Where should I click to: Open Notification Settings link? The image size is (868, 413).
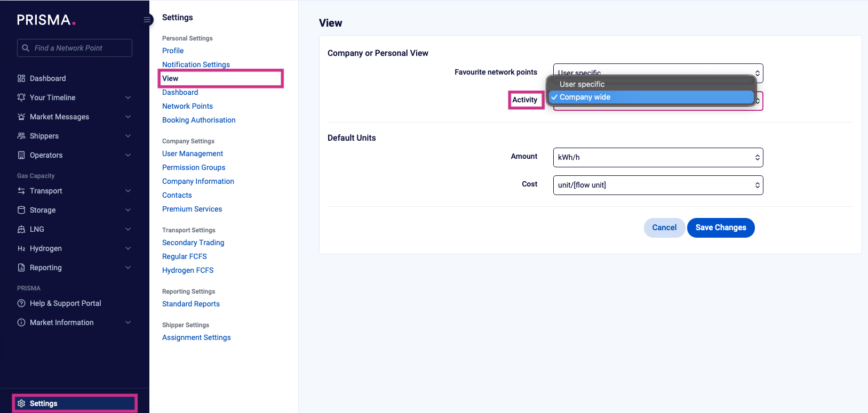(x=196, y=64)
